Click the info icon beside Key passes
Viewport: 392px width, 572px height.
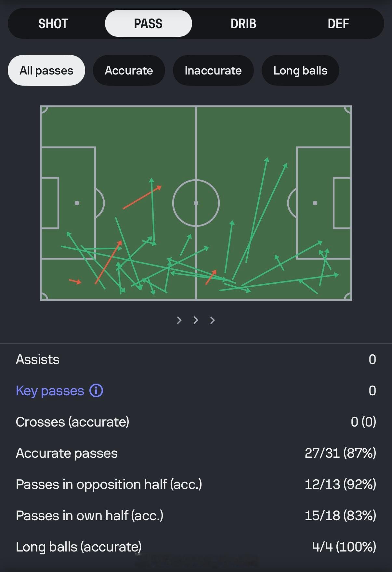[x=96, y=390]
